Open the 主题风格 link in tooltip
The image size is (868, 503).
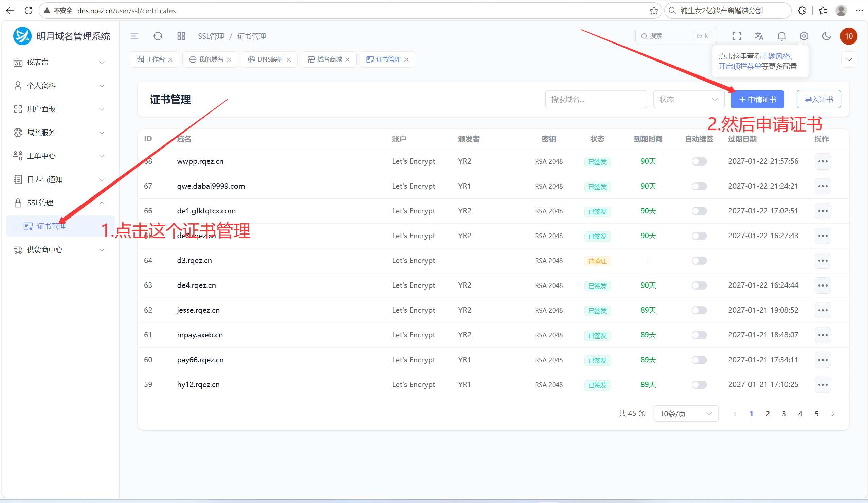coord(775,56)
